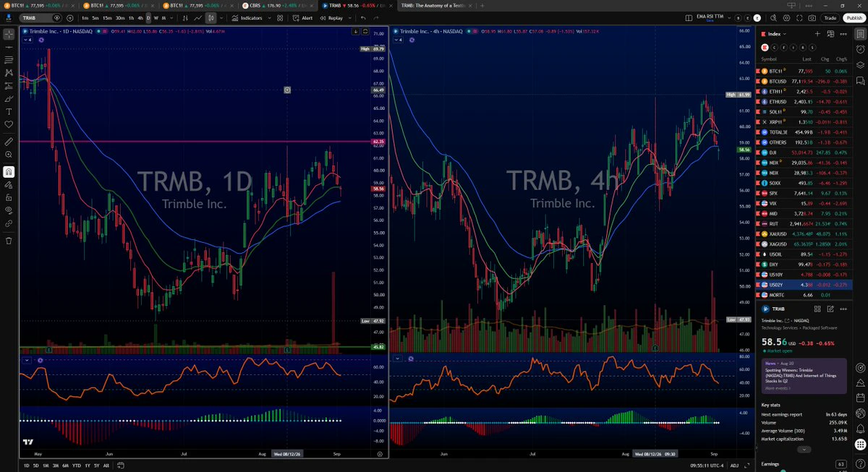The image size is (868, 472).
Task: Start bar Replay
Action: 331,17
